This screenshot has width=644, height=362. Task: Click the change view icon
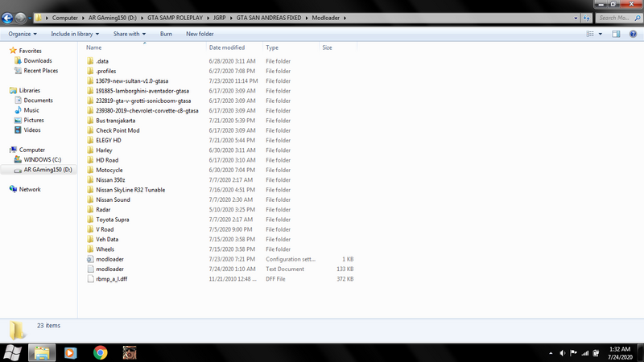coord(590,34)
